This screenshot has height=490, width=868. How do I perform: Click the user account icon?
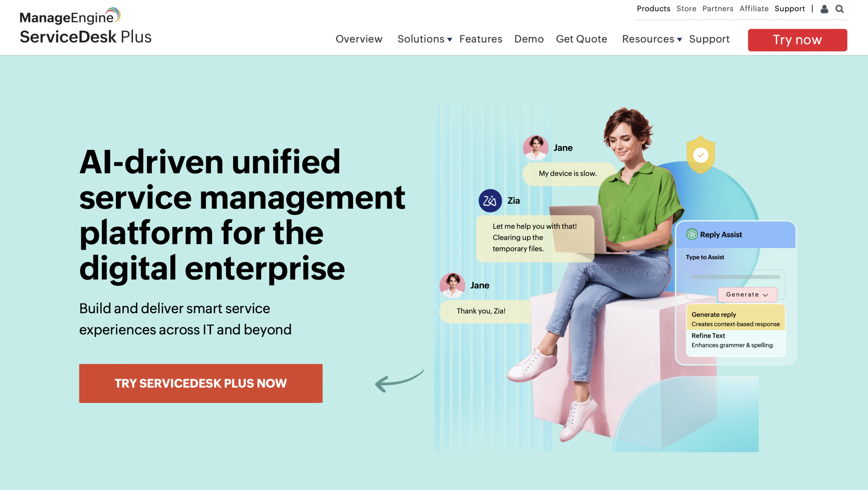point(824,9)
